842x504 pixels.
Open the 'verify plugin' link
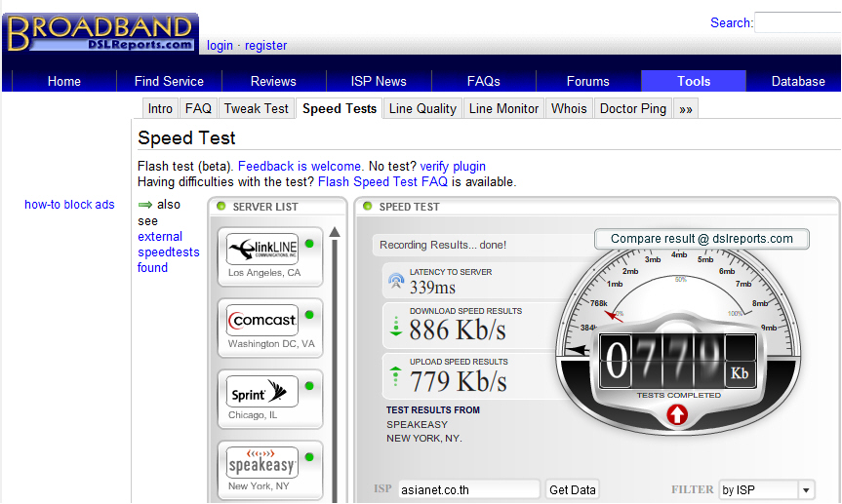pos(453,167)
